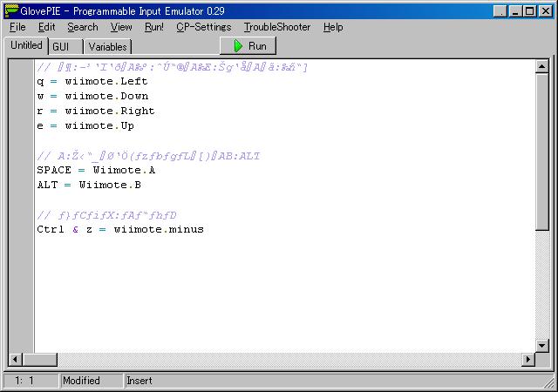This screenshot has width=558, height=392.
Task: Click the horizontal scrollbar left arrow
Action: tap(15, 359)
